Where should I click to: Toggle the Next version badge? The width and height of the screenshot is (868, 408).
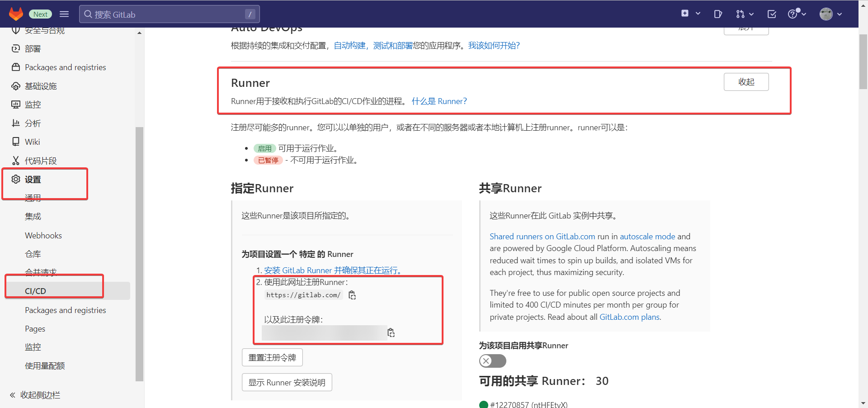coord(40,14)
